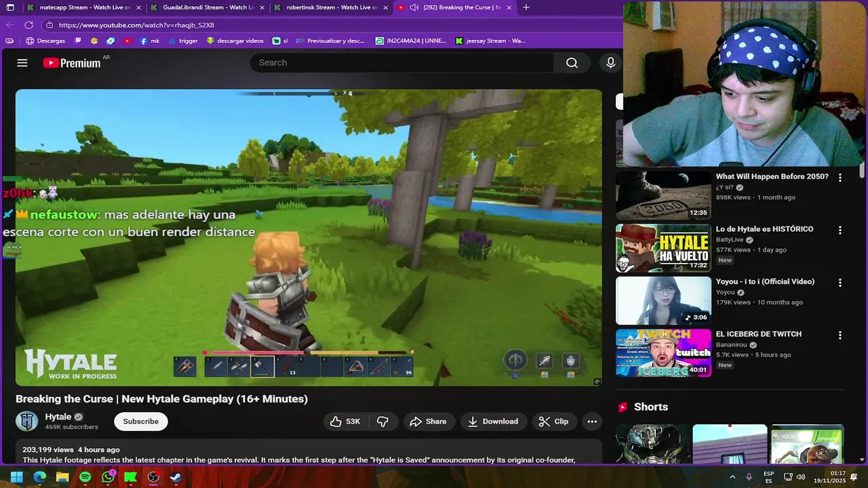Open WhatsApp from taskbar
Image resolution: width=868 pixels, height=488 pixels.
coord(108,477)
